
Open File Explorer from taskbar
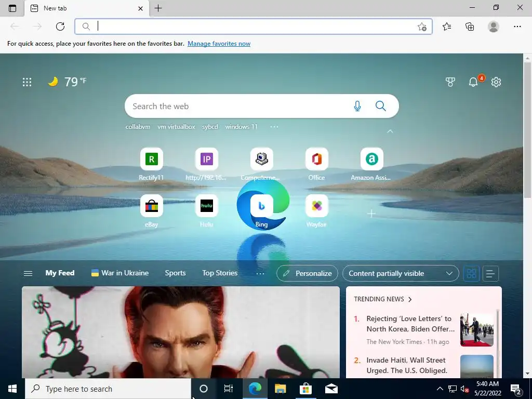[280, 389]
